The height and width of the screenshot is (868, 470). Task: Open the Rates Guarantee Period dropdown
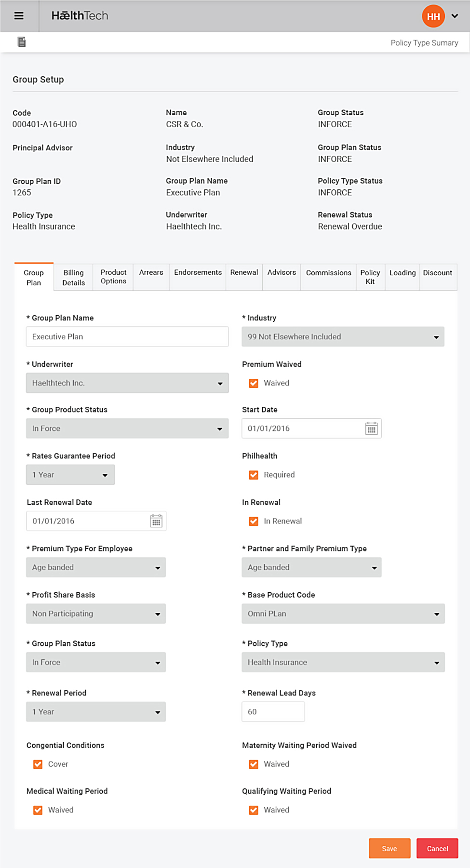(x=70, y=475)
